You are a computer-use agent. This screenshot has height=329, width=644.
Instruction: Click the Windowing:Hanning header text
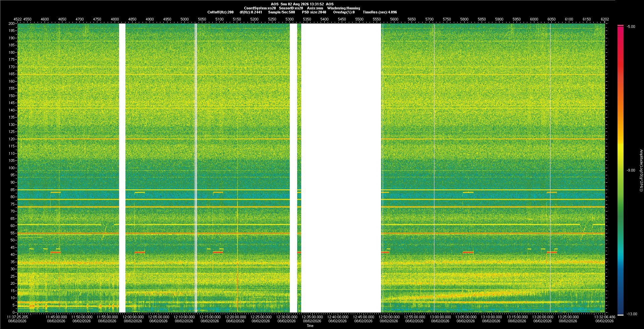tap(343, 8)
